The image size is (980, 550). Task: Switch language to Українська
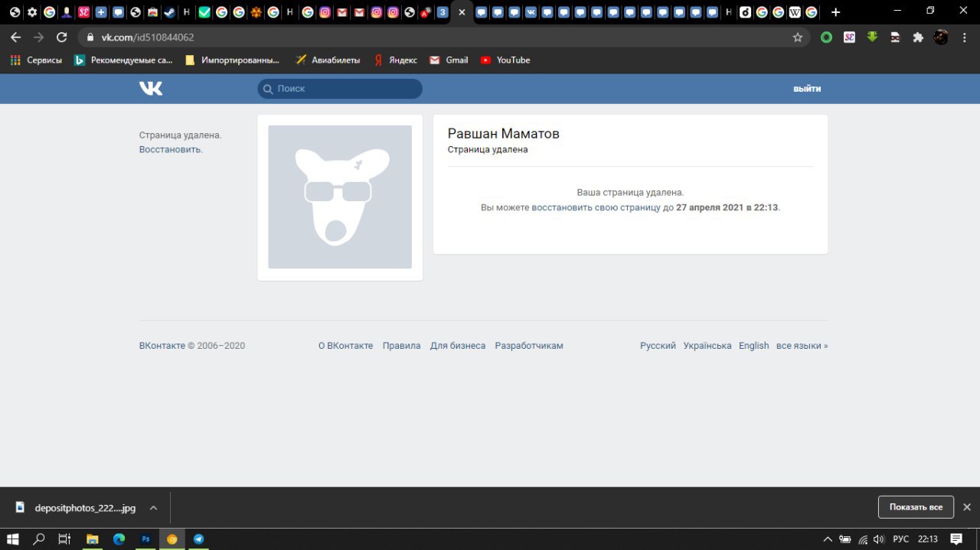point(707,346)
